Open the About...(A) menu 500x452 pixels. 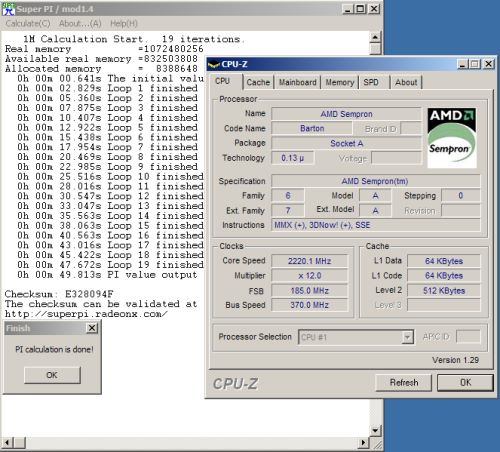[x=80, y=23]
